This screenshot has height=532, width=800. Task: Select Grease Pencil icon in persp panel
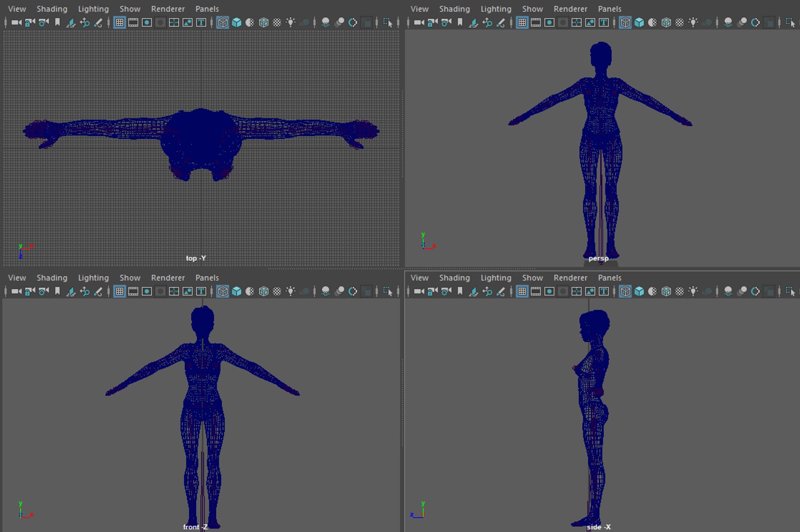pos(500,23)
